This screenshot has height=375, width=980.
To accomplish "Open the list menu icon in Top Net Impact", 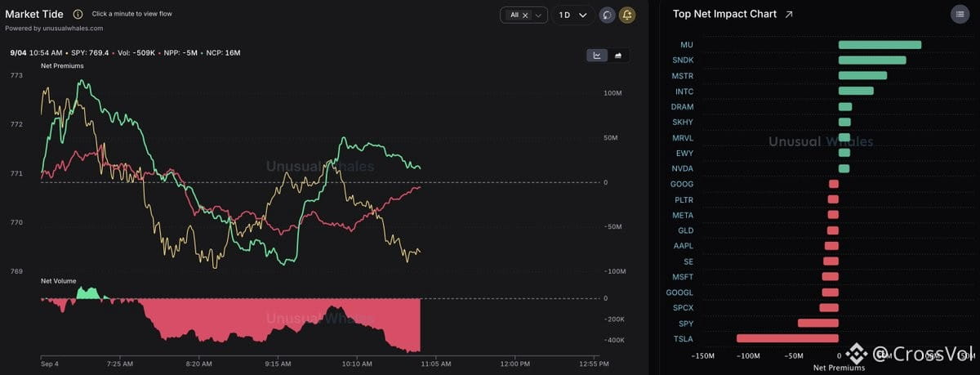I will pos(959,14).
